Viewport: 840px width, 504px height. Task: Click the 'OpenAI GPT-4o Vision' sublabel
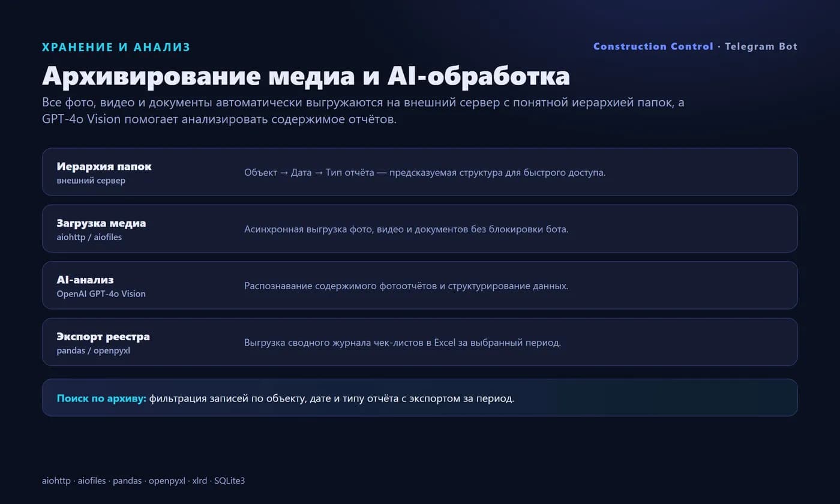101,294
